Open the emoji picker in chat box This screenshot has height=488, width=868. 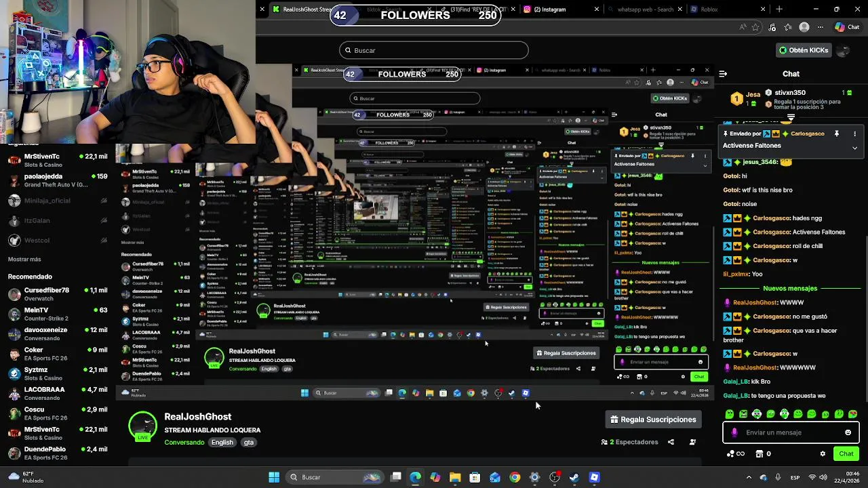[848, 432]
